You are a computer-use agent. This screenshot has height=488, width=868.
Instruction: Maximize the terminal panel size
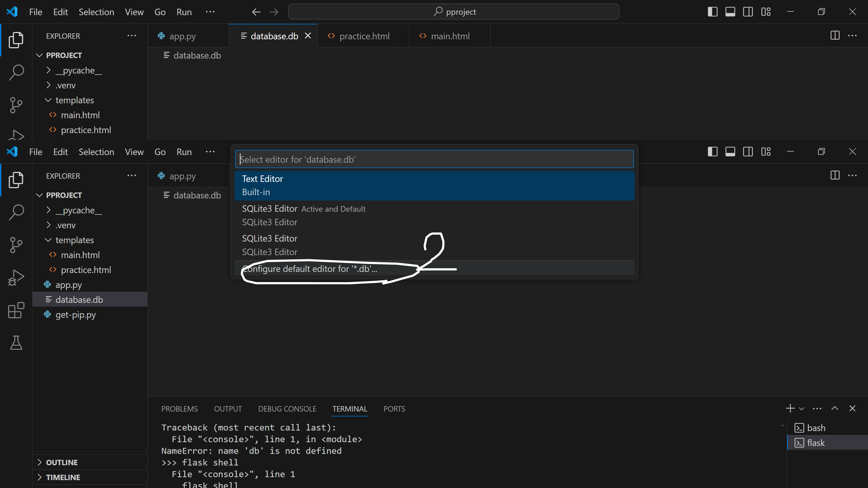pyautogui.click(x=835, y=409)
